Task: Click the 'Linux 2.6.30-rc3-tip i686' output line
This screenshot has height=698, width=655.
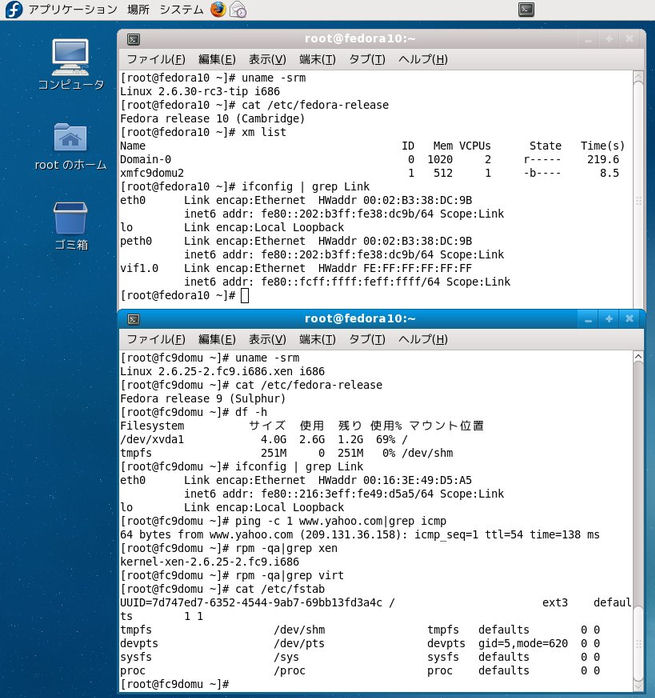Action: coord(200,91)
